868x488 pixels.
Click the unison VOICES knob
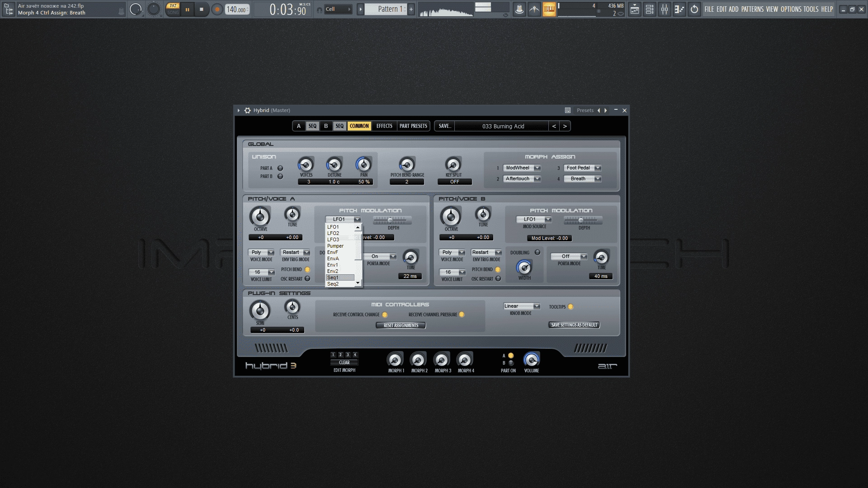(x=306, y=164)
